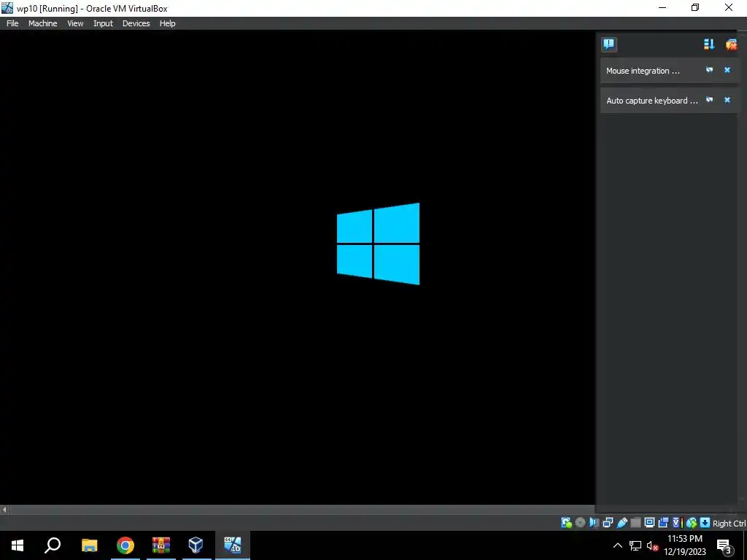Open the Machine menu
747x560 pixels.
(43, 23)
